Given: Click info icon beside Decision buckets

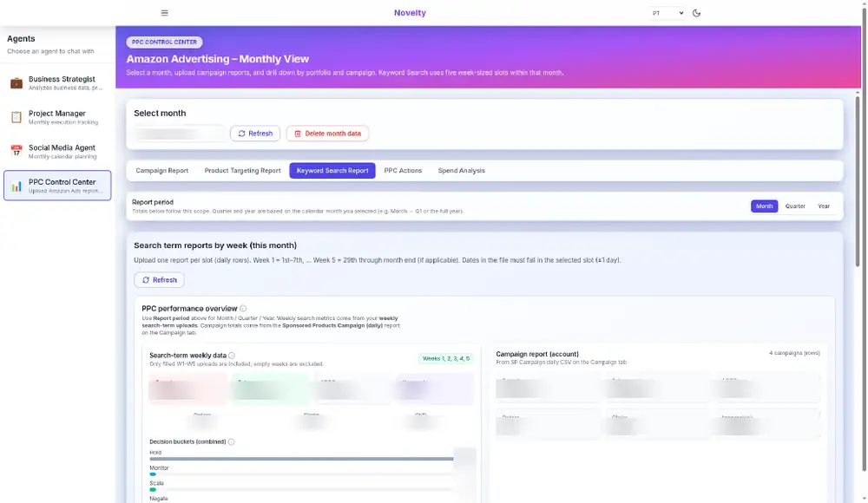Looking at the screenshot, I should (x=232, y=441).
